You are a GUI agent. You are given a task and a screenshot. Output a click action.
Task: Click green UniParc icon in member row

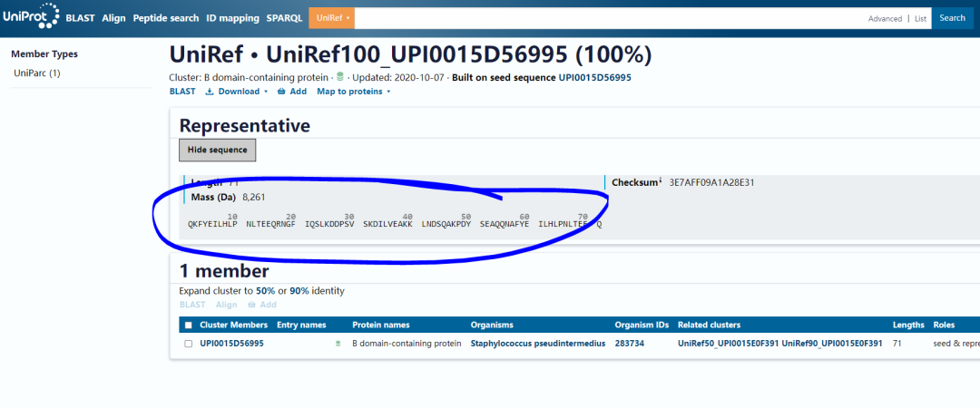coord(338,344)
